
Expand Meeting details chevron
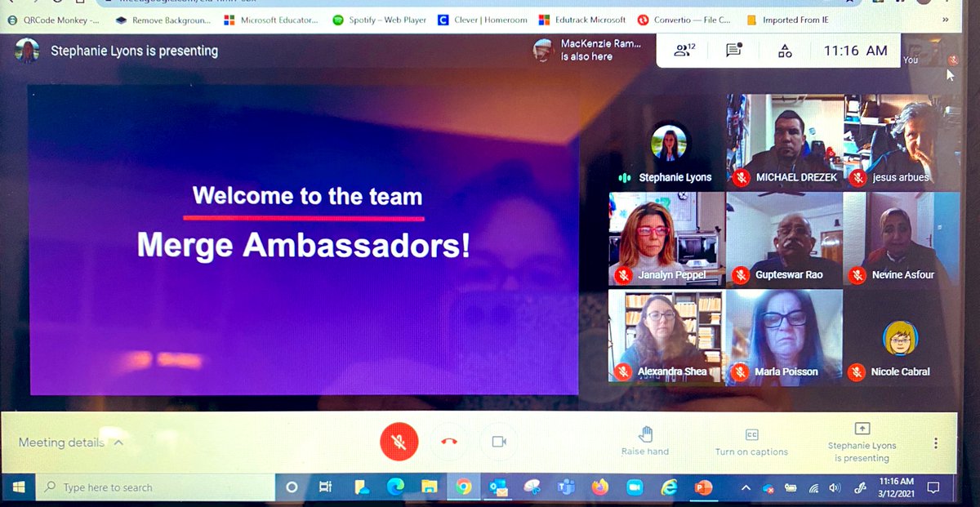(118, 443)
